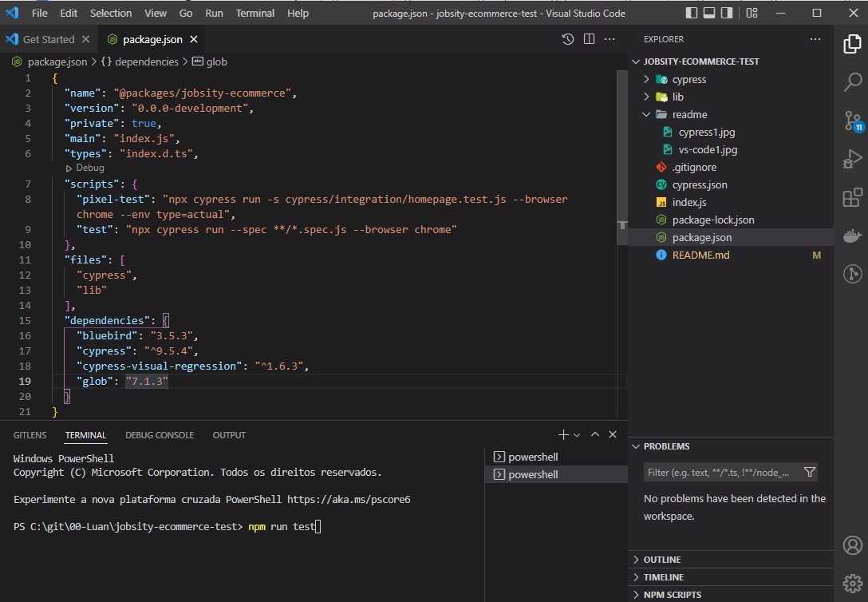Open the View menu
The height and width of the screenshot is (602, 868).
pos(156,13)
